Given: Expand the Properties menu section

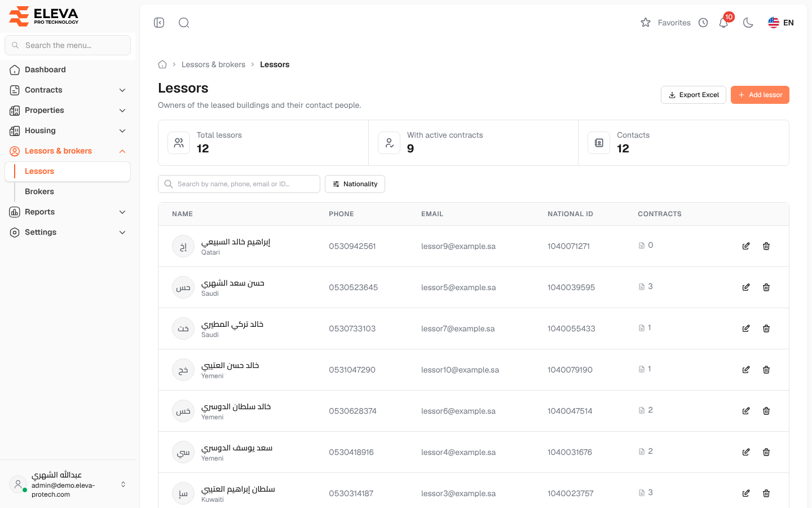Looking at the screenshot, I should (68, 110).
